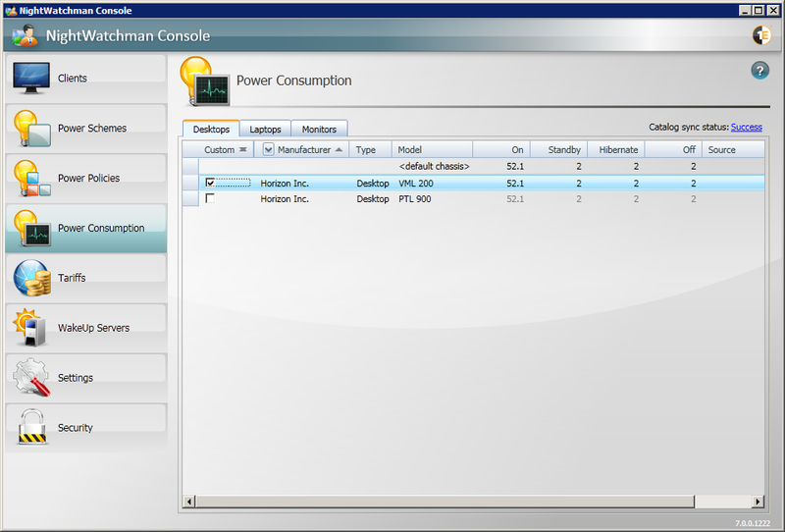Open Power Policies from the sidebar icon
785x532 pixels.
click(30, 179)
